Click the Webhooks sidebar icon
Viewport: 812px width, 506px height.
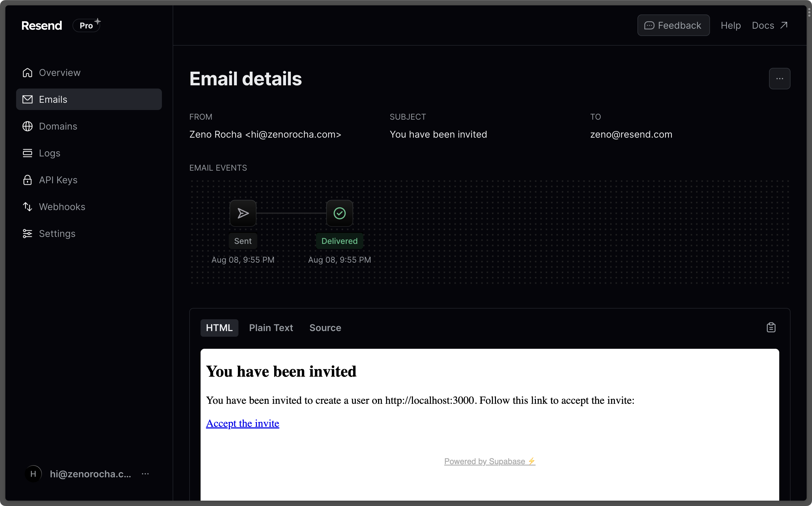(x=27, y=206)
